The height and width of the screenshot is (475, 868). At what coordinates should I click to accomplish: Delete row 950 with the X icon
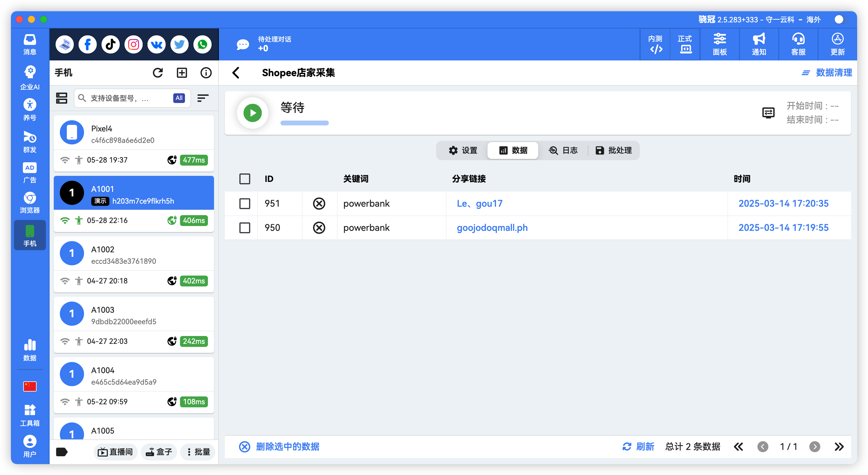pyautogui.click(x=319, y=228)
